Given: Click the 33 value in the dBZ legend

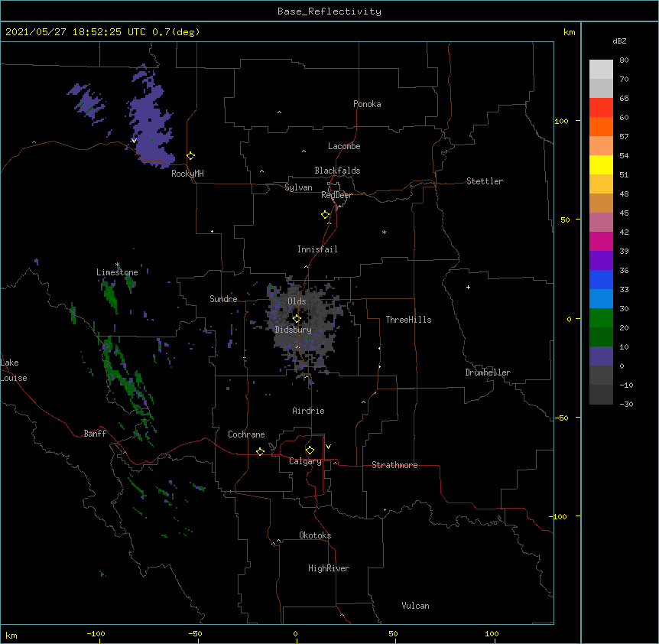Looking at the screenshot, I should (x=624, y=289).
